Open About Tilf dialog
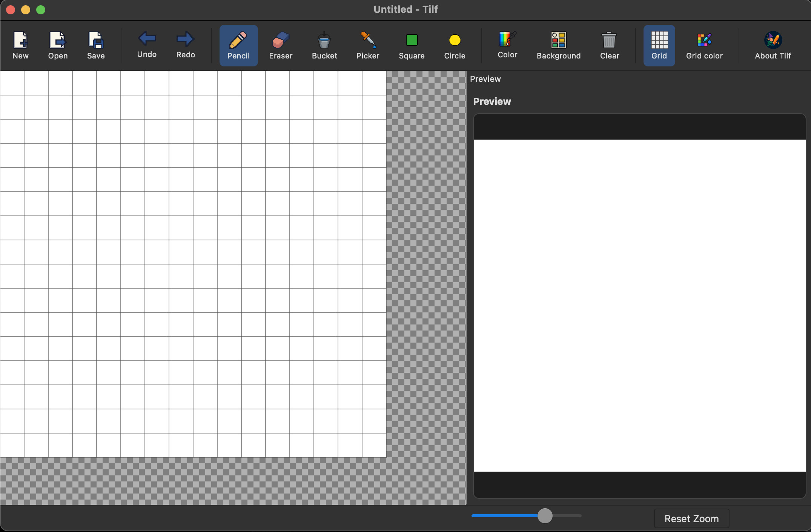Screen dimensions: 811x532 (773, 45)
